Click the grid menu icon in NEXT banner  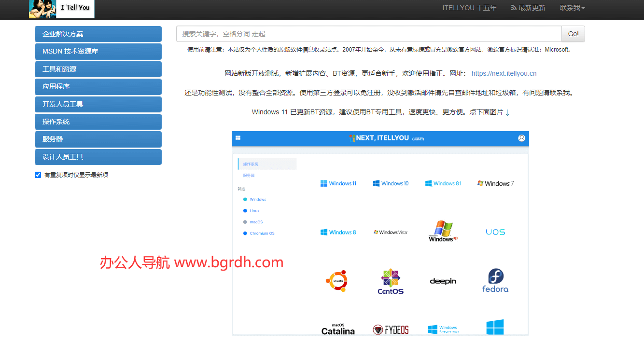238,138
